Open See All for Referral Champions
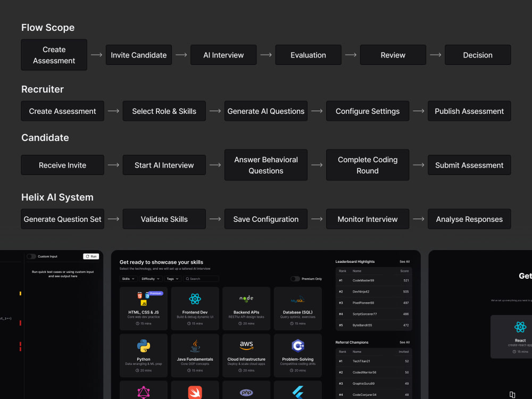The width and height of the screenshot is (532, 399). 404,342
